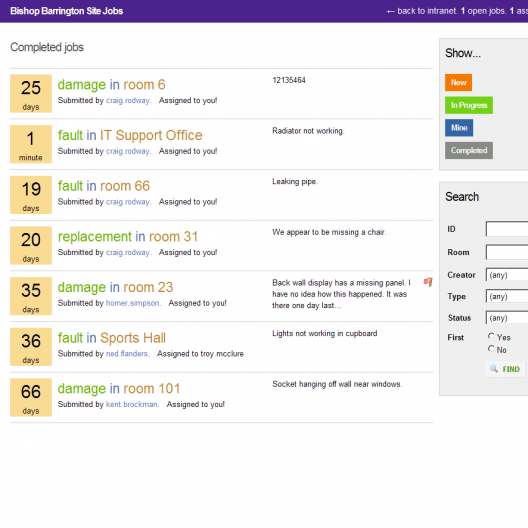Viewport: 528px width, 528px height.
Task: Go back to intranet link
Action: [422, 11]
